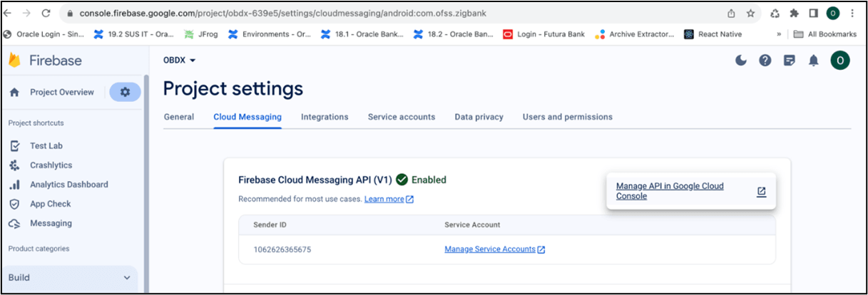Click Manage API in Google Cloud Console

pyautogui.click(x=670, y=191)
